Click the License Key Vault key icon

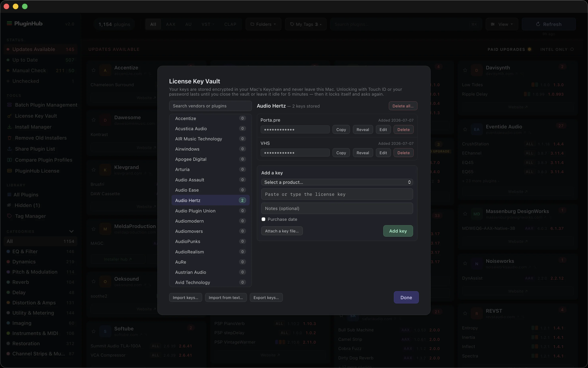9,116
